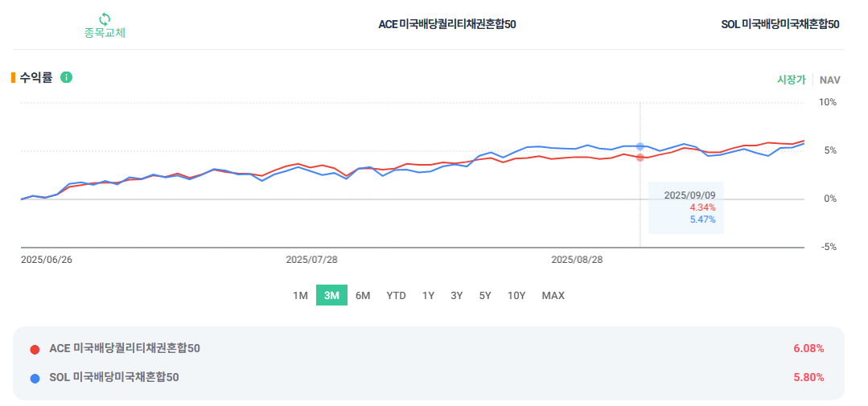This screenshot has height=406, width=868.
Task: Select the 1M period tab
Action: click(x=300, y=295)
